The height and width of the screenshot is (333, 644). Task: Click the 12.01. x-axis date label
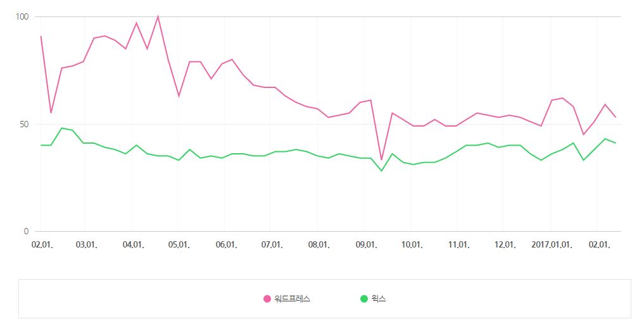505,245
